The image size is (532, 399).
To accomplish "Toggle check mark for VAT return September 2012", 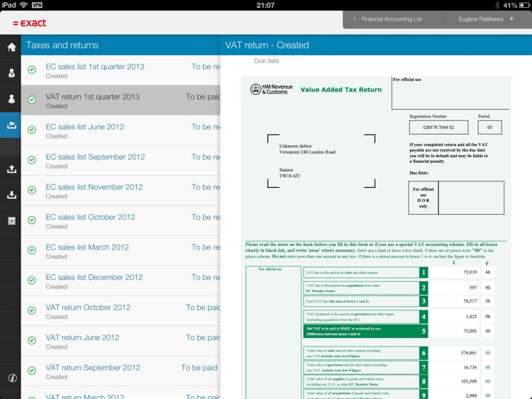I will (32, 371).
